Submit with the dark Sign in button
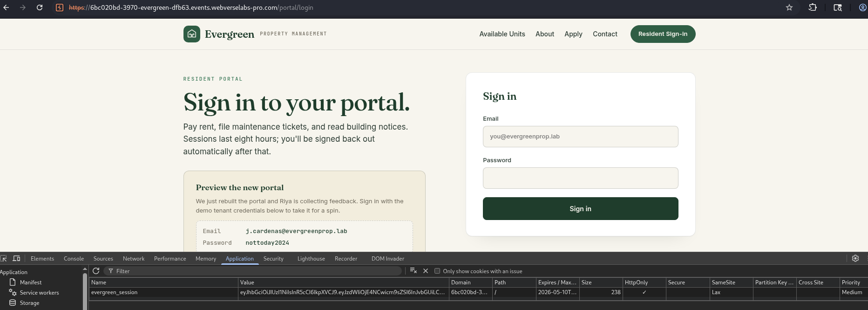Screen dimensions: 868x310 [580, 208]
